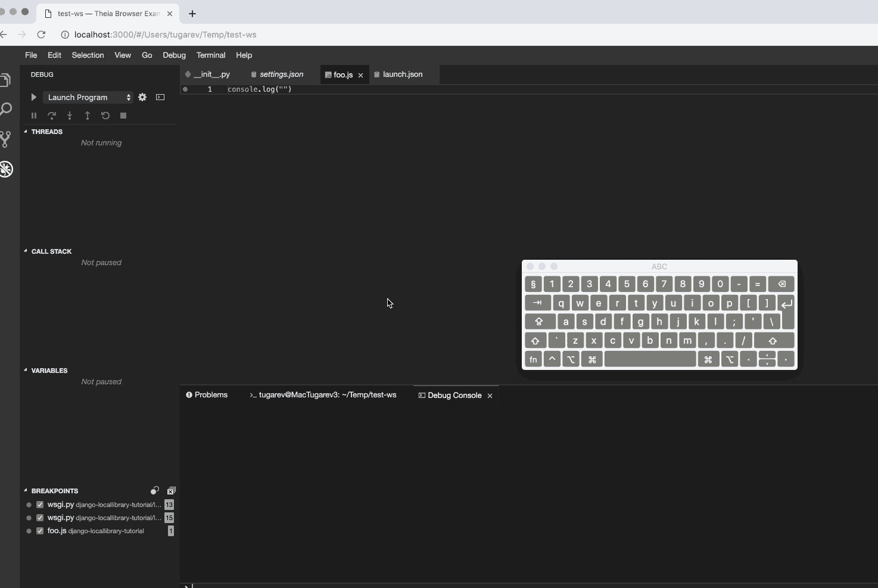Viewport: 878px width, 588px height.
Task: Open the Source Control view
Action: [7, 139]
